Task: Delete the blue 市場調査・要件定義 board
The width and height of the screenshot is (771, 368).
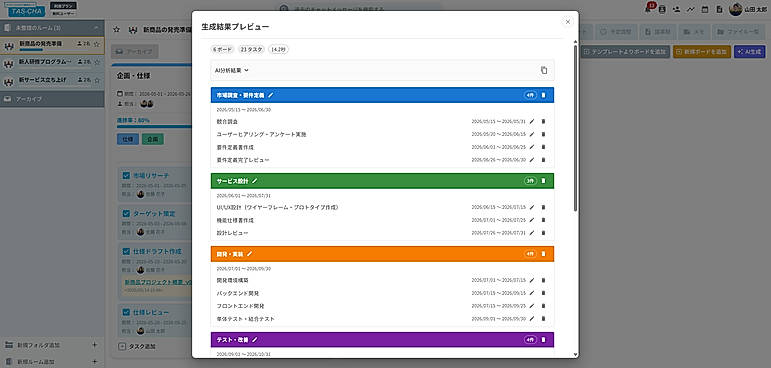Action: pyautogui.click(x=543, y=95)
